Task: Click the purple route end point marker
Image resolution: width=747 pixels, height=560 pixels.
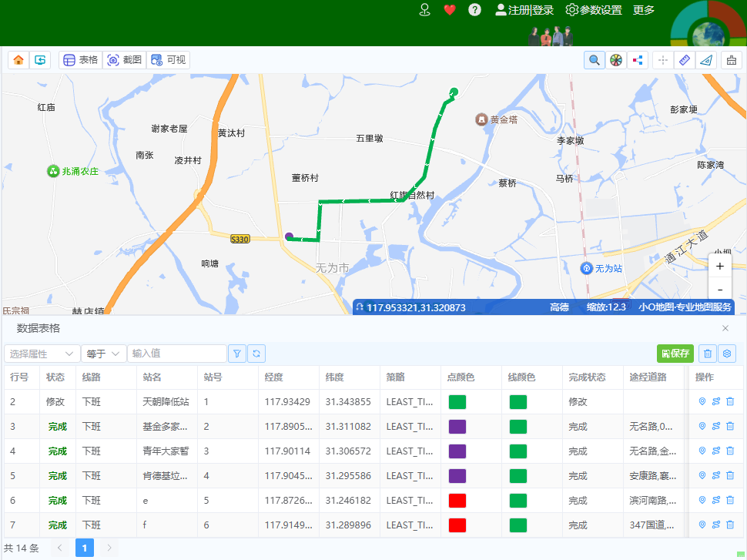Action: click(x=289, y=236)
